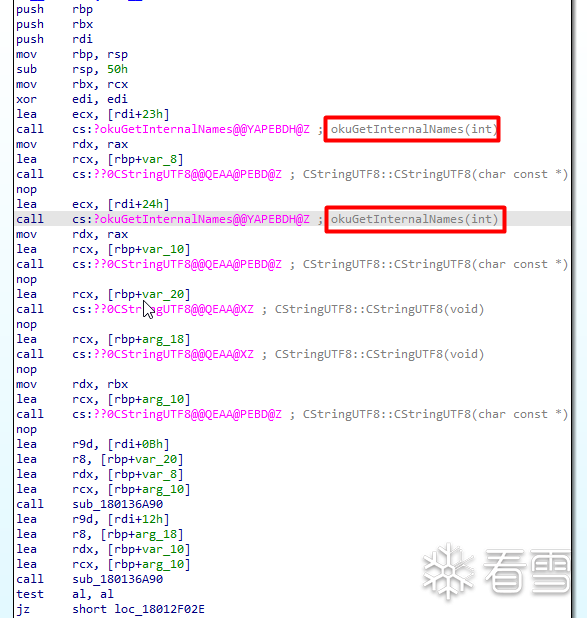Click var_20 in "lea rcx, [rbp+var_20]"

click(163, 294)
